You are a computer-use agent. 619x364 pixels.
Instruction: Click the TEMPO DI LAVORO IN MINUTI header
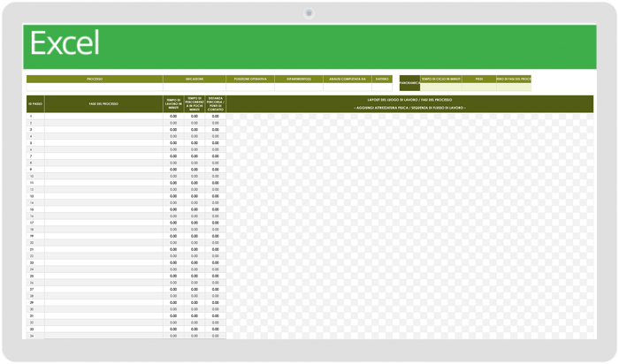(x=173, y=103)
